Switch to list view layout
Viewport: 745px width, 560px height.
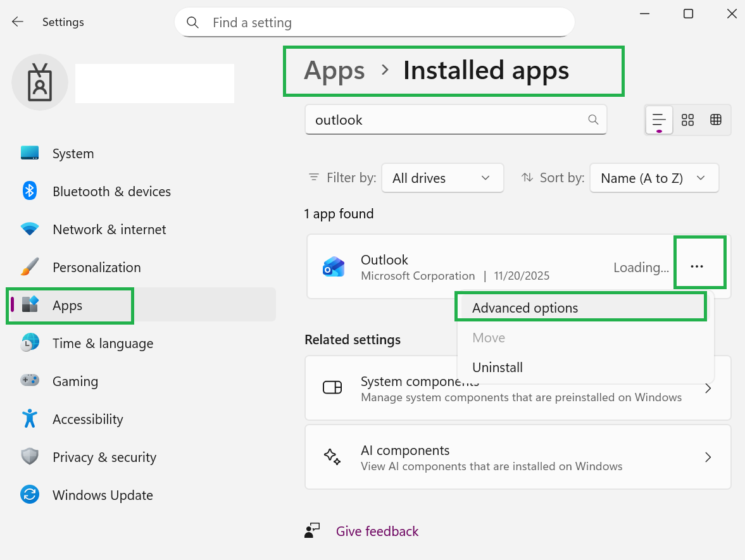click(659, 120)
